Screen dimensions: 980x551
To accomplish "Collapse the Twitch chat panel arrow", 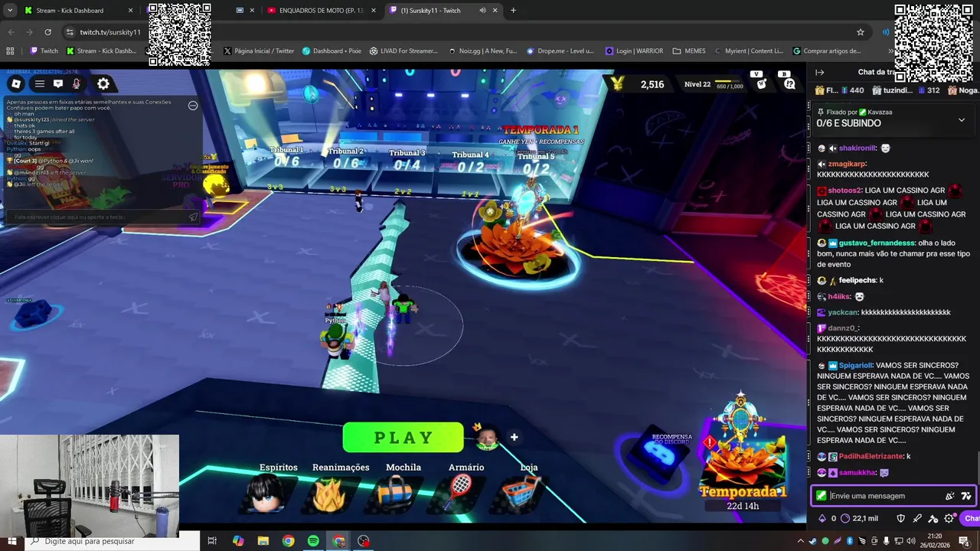I will click(819, 73).
